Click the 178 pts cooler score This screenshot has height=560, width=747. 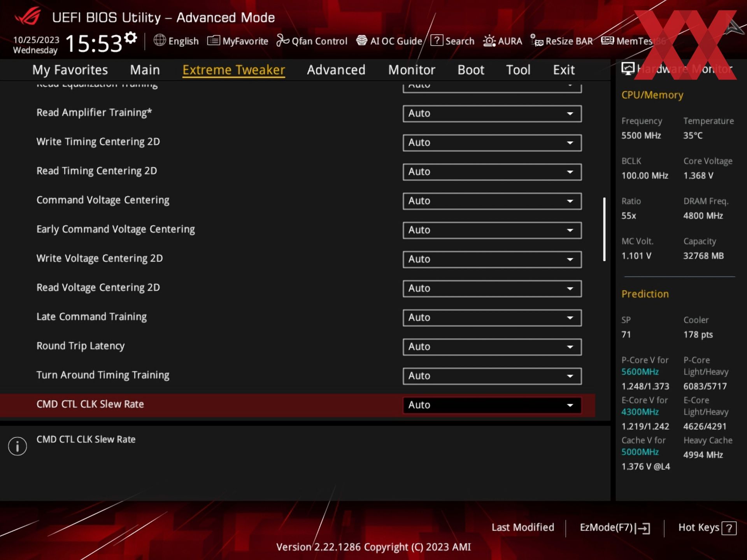(x=698, y=334)
